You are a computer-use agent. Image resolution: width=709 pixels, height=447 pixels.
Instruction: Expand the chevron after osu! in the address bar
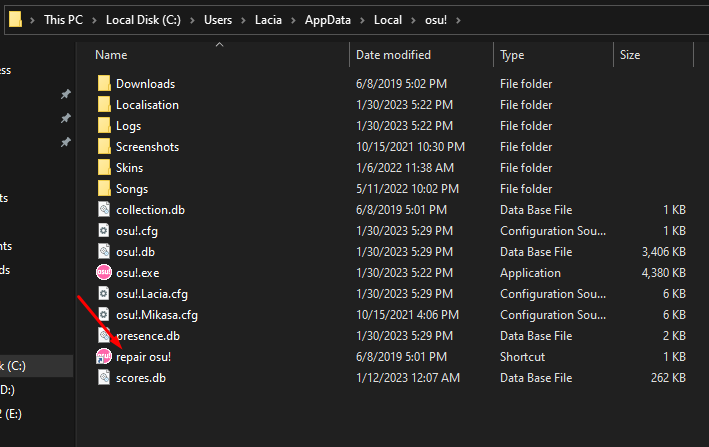[x=457, y=20]
